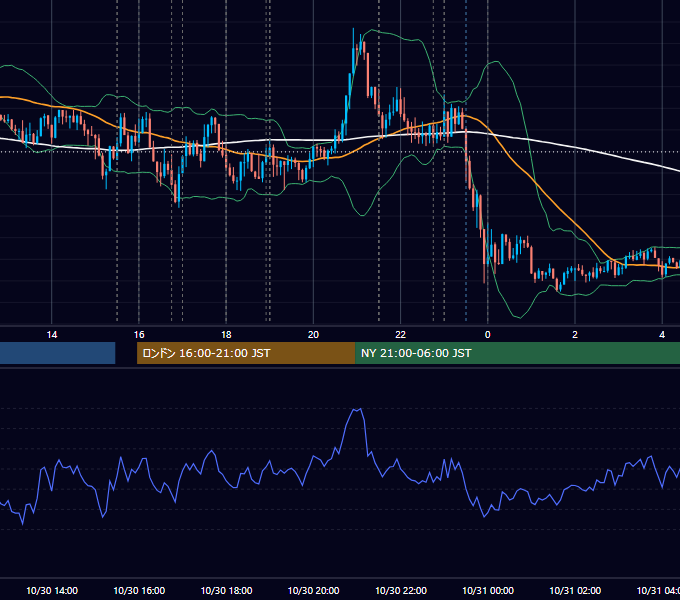Select the ロンドン 16:00-21:00 JST session bar
This screenshot has height=600, width=680.
pyautogui.click(x=246, y=353)
